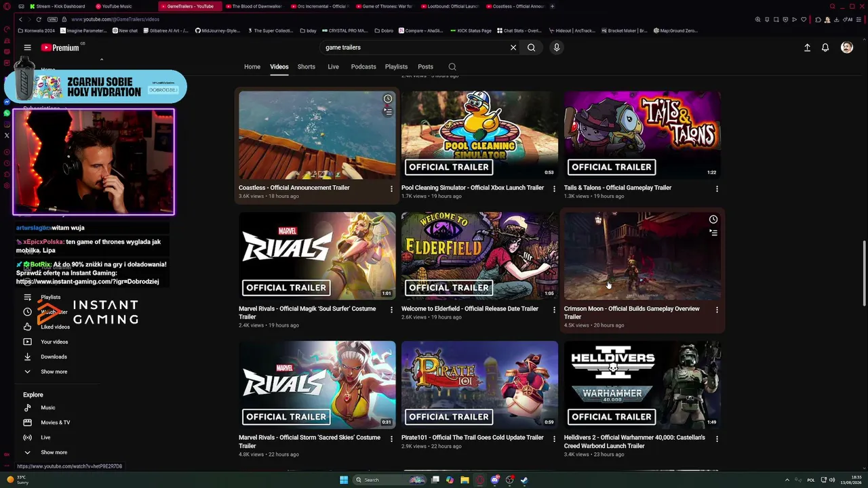
Task: Open more options for Coastless trailer
Action: coord(391,188)
